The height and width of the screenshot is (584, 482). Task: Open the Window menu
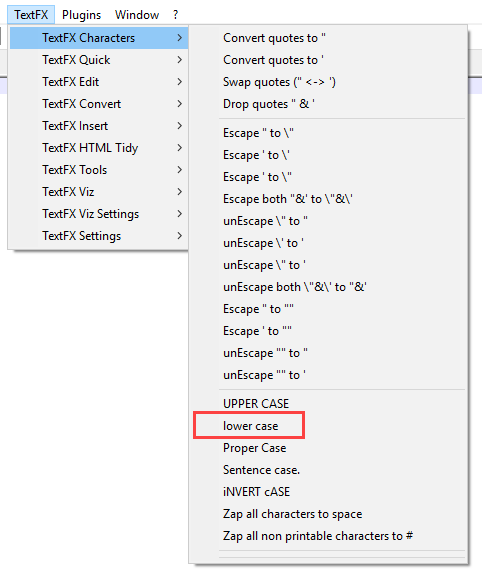coord(137,15)
